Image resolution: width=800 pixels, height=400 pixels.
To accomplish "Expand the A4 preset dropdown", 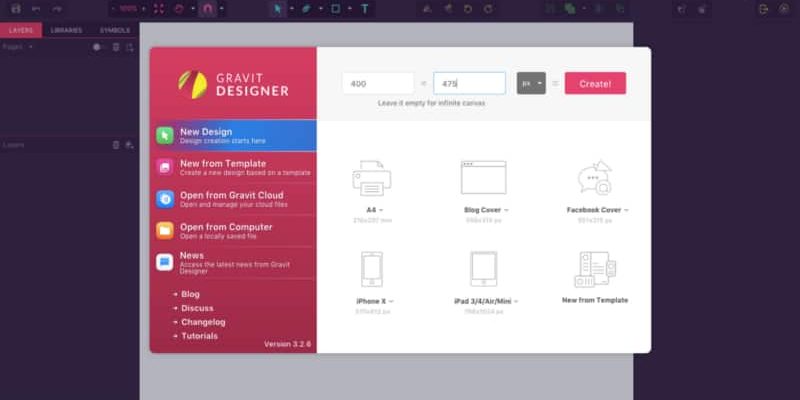I will 381,210.
